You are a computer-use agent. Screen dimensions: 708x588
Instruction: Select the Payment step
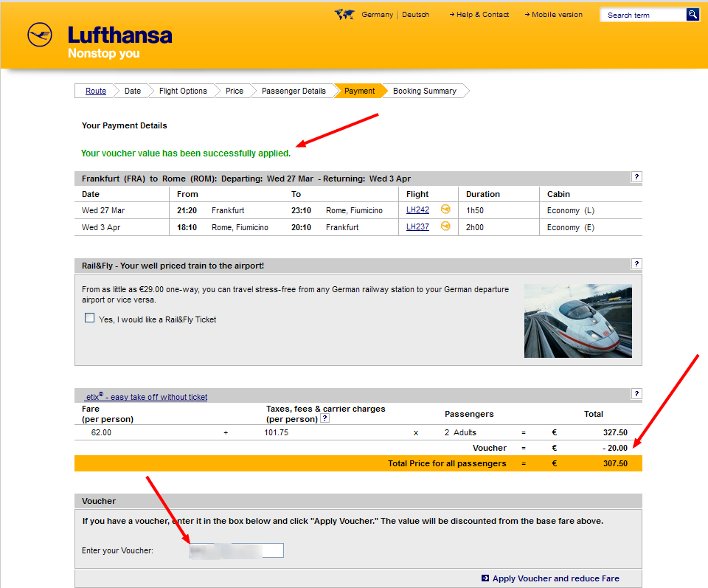click(x=359, y=91)
